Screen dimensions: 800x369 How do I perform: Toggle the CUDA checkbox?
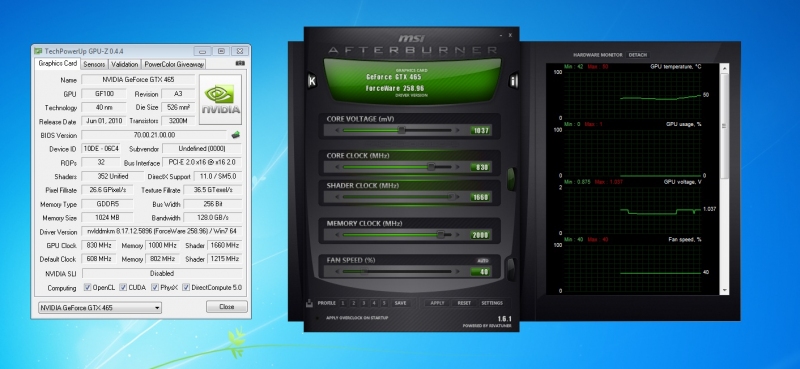[123, 287]
